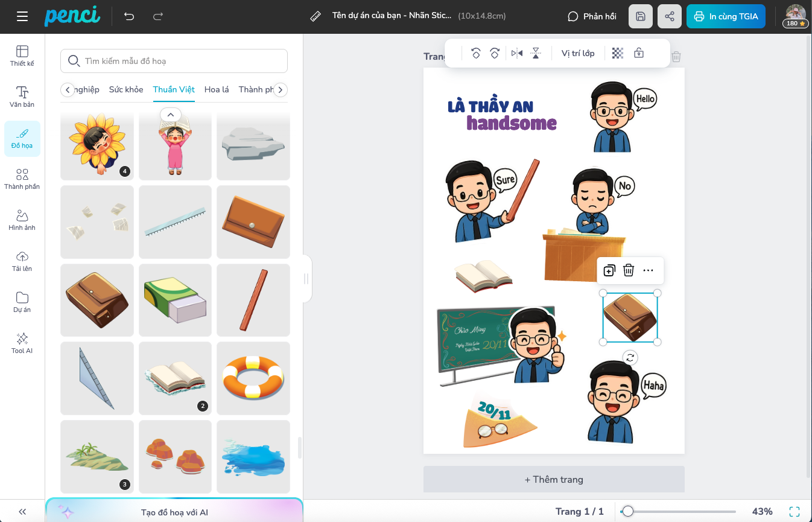Image resolution: width=812 pixels, height=522 pixels.
Task: Open the Vị trí lớp layer position menu
Action: coord(578,53)
